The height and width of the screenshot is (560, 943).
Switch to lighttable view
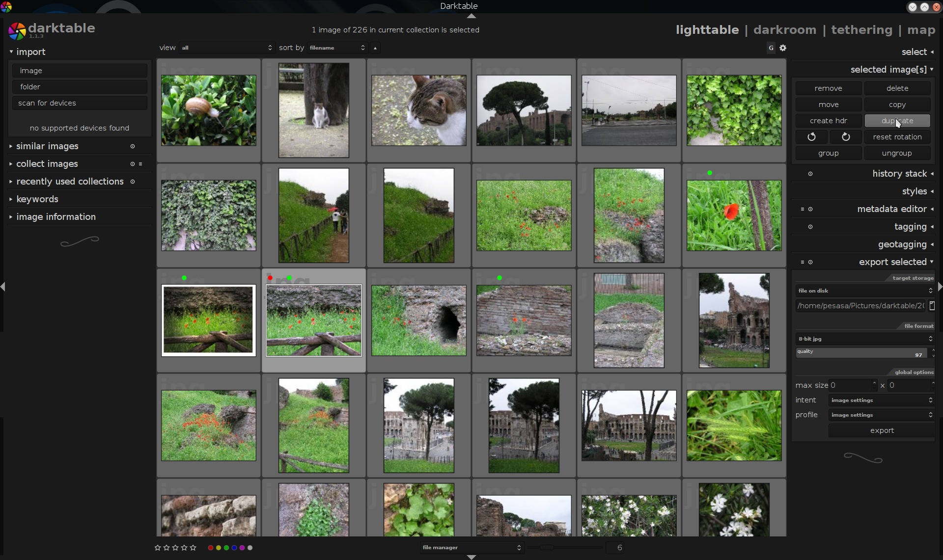tap(707, 30)
